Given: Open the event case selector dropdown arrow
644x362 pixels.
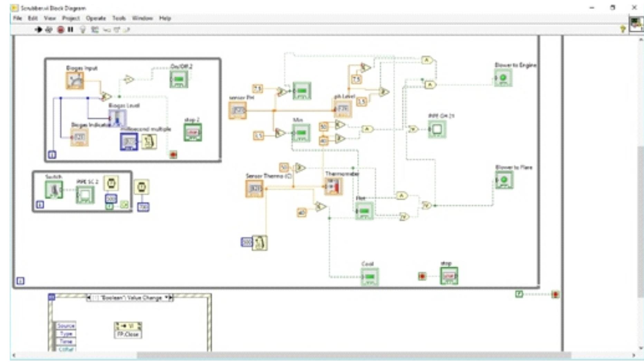Looking at the screenshot, I should pos(167,297).
